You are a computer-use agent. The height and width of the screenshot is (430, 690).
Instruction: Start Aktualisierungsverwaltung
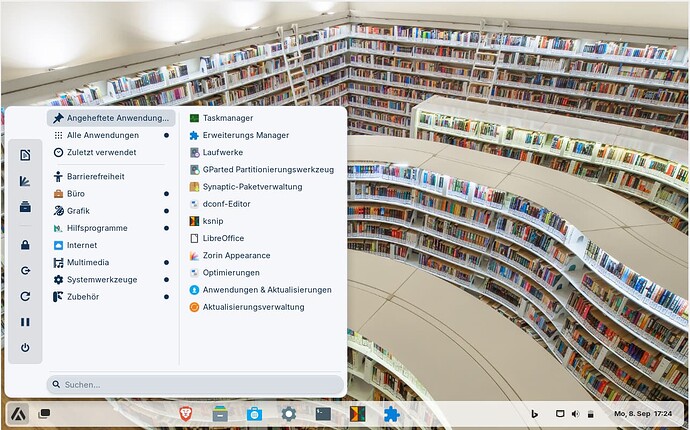click(x=263, y=307)
